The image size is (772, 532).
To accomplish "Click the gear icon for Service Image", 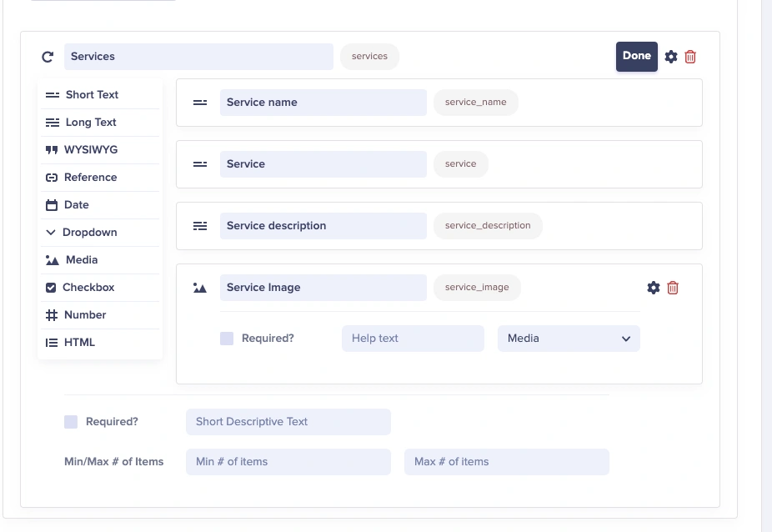I will click(x=654, y=288).
